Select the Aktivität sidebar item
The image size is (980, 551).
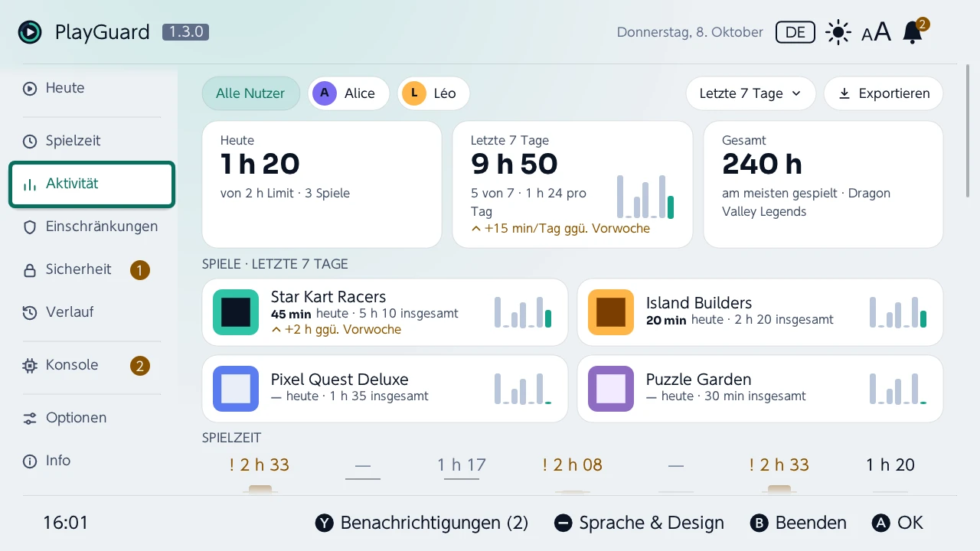click(x=92, y=184)
